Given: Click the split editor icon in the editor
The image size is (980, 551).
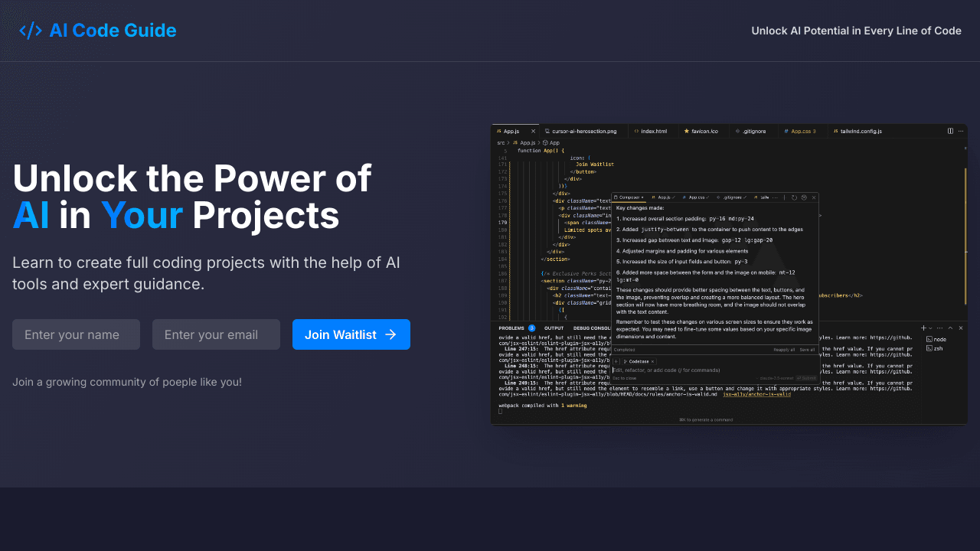Looking at the screenshot, I should pos(950,131).
